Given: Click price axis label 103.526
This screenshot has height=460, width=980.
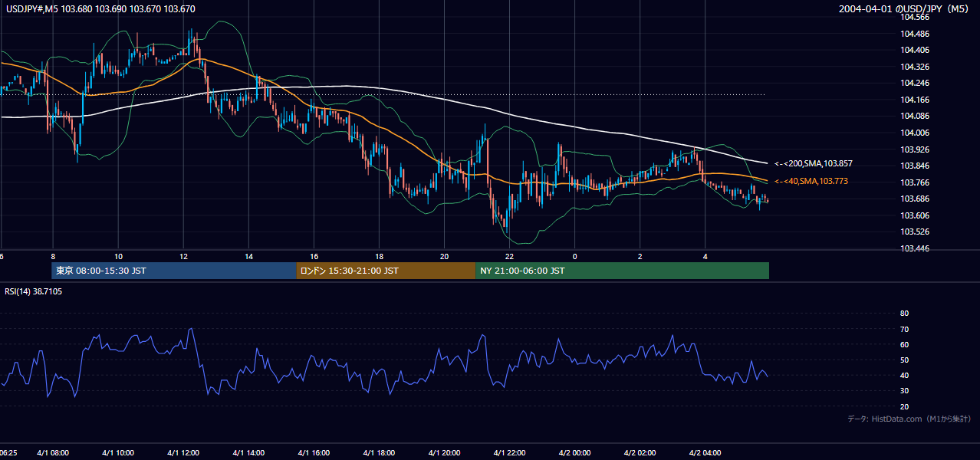Looking at the screenshot, I should (x=914, y=232).
